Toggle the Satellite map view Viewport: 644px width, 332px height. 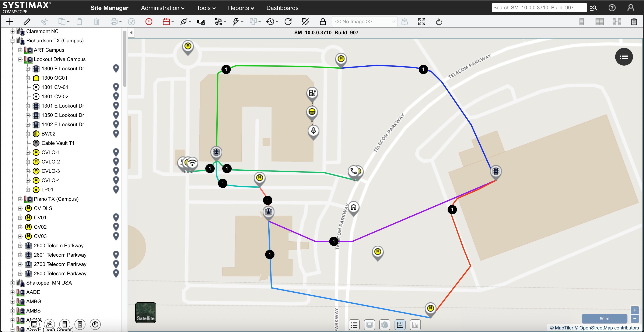point(146,312)
